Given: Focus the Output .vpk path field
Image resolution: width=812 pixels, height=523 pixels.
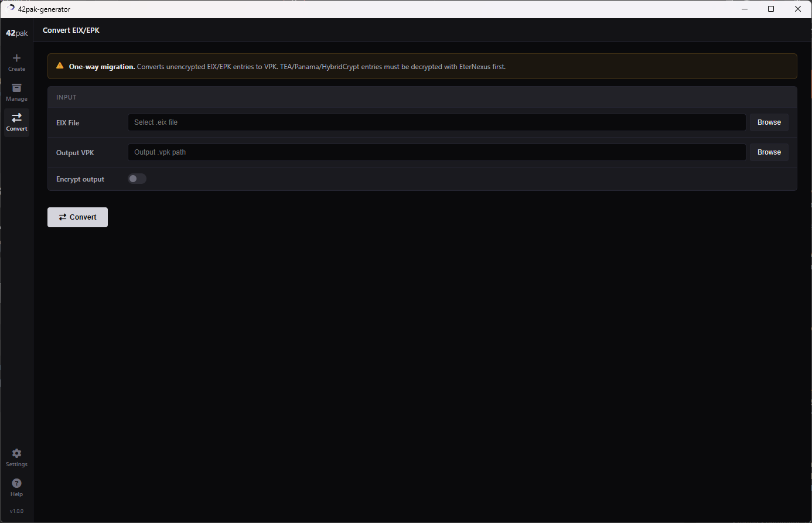Looking at the screenshot, I should point(436,152).
